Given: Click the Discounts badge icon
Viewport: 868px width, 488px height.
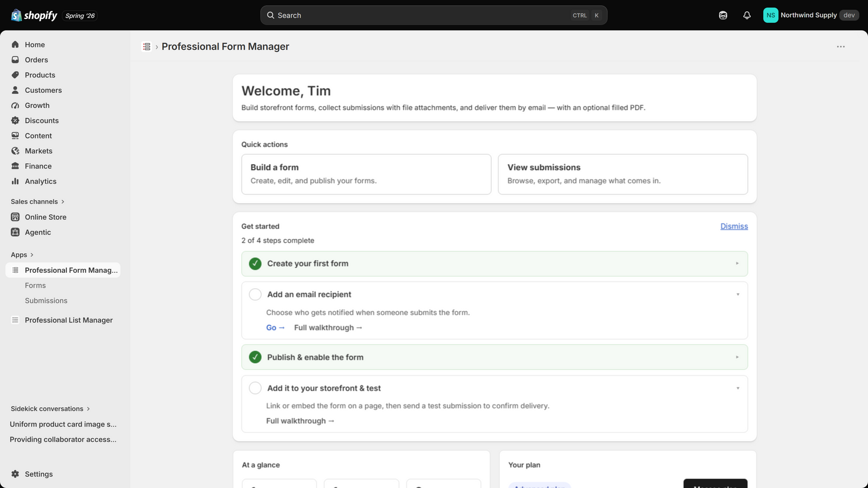Looking at the screenshot, I should click(15, 120).
